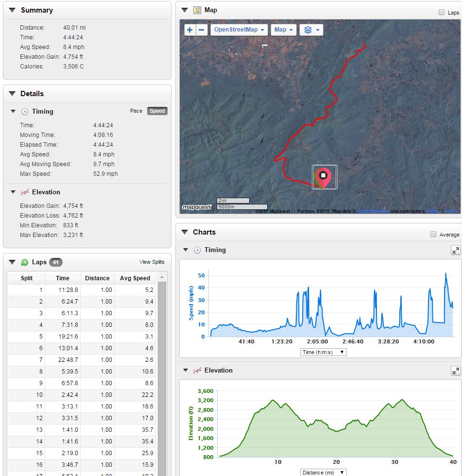Screen dimensions: 462x476
Task: Collapse the Summary panel
Action: (x=12, y=10)
